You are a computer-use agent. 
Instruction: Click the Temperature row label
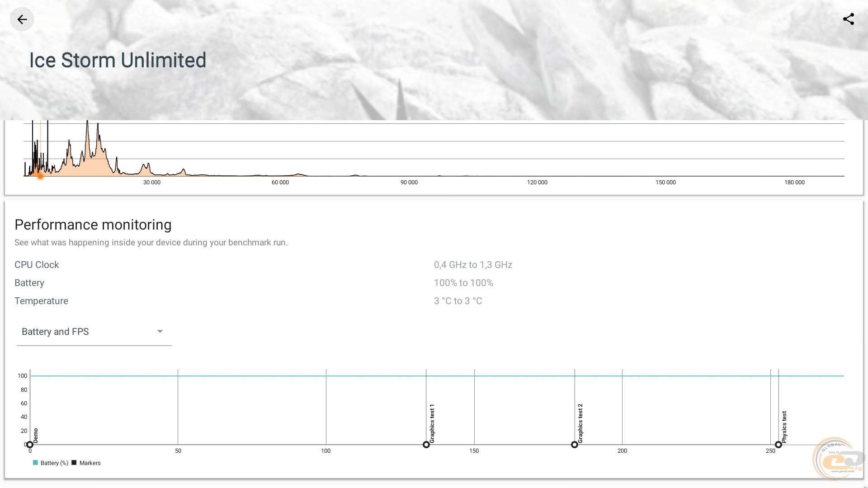pyautogui.click(x=41, y=301)
